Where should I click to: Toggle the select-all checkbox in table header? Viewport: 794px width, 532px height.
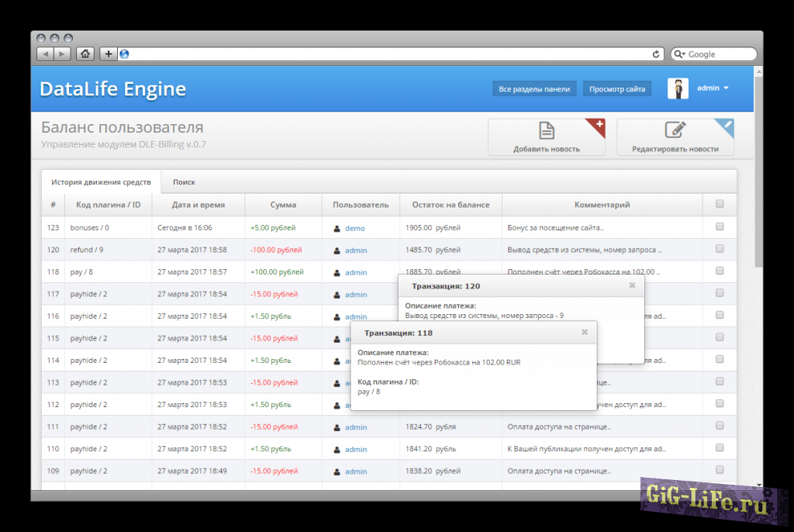point(720,204)
